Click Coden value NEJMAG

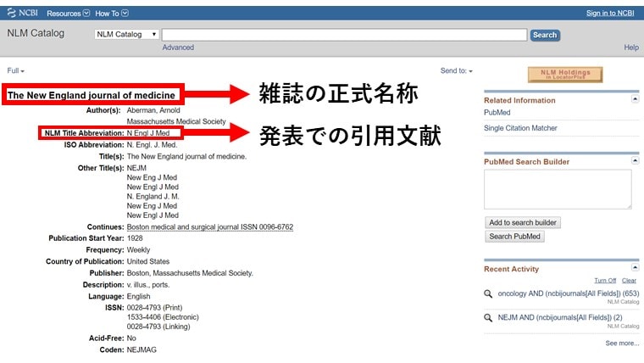point(142,349)
